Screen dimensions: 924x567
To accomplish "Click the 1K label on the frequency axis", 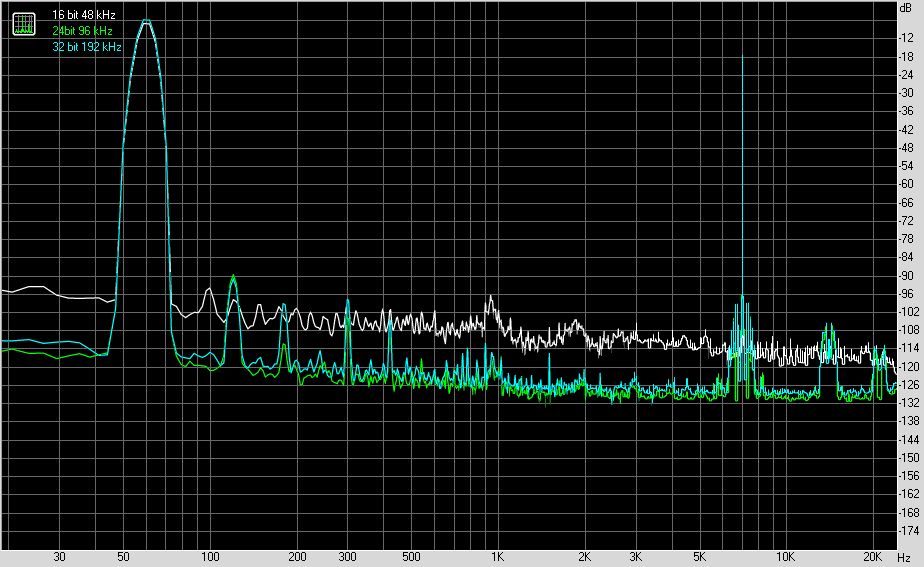I will (x=496, y=557).
